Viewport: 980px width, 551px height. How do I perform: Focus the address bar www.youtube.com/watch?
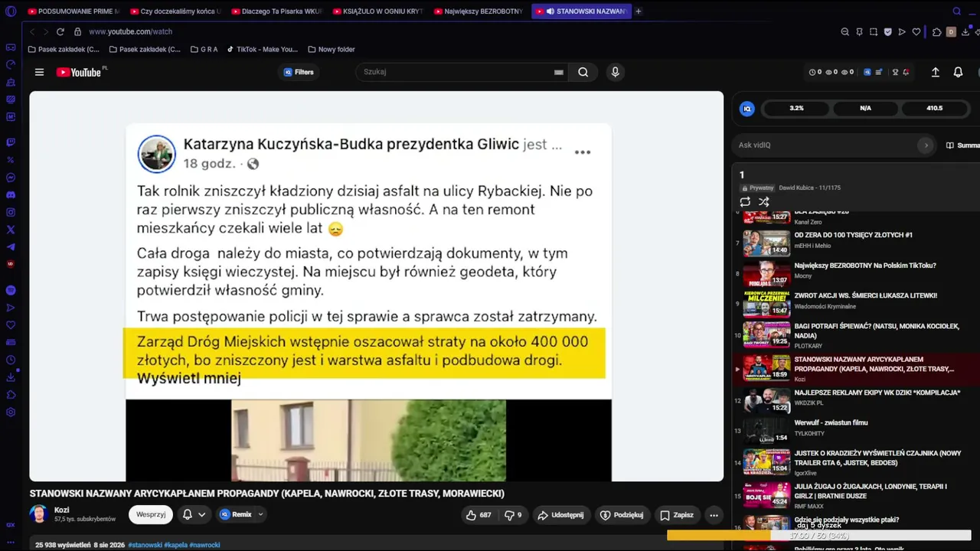pyautogui.click(x=130, y=31)
